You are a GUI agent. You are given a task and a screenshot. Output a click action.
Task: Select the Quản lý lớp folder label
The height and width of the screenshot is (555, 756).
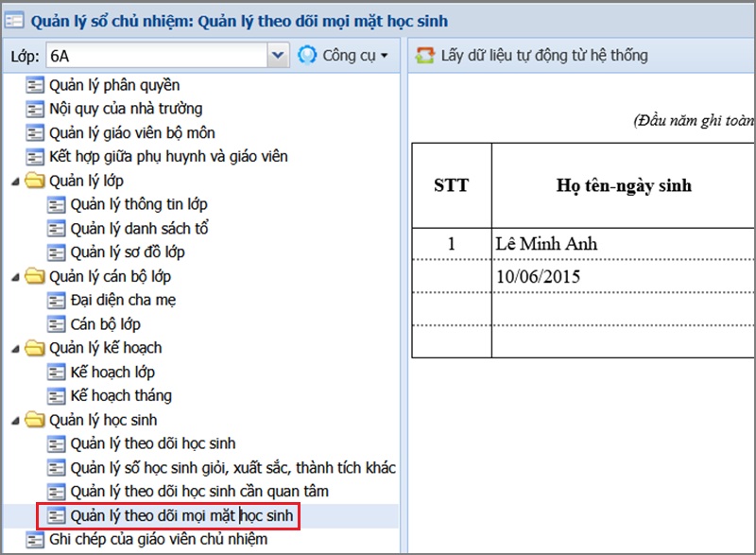tap(86, 181)
